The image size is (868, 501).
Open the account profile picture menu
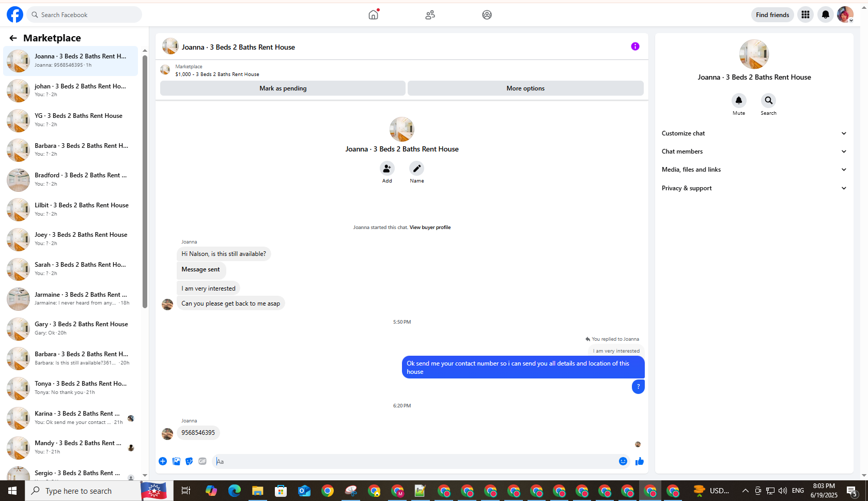pos(845,14)
